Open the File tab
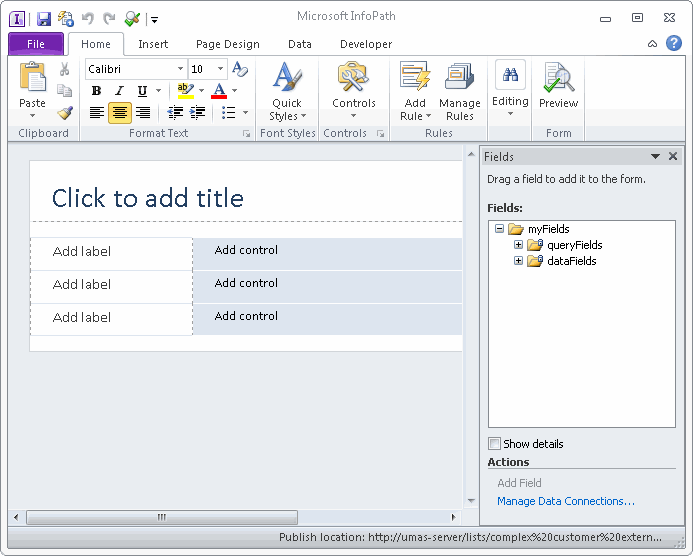This screenshot has width=693, height=556. pos(36,44)
